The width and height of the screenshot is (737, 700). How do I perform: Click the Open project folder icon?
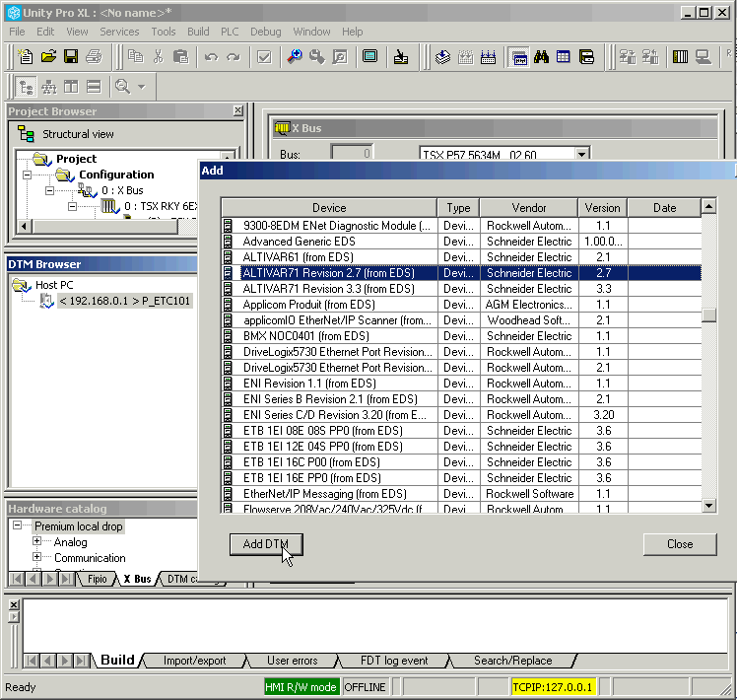tap(48, 57)
